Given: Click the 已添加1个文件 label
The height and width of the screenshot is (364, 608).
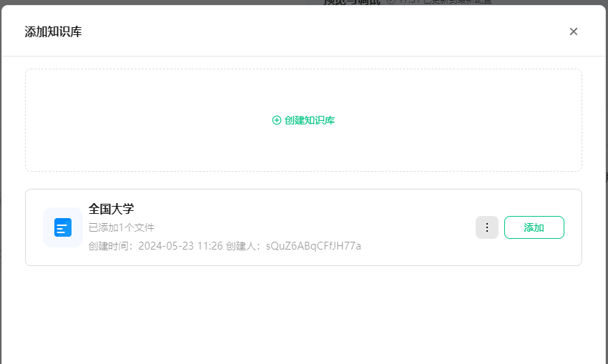Looking at the screenshot, I should (x=122, y=227).
